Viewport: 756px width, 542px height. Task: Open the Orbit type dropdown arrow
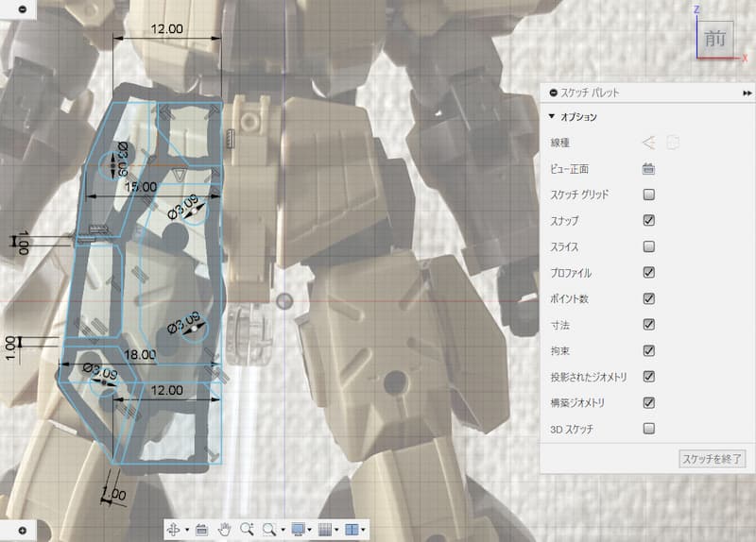(187, 530)
